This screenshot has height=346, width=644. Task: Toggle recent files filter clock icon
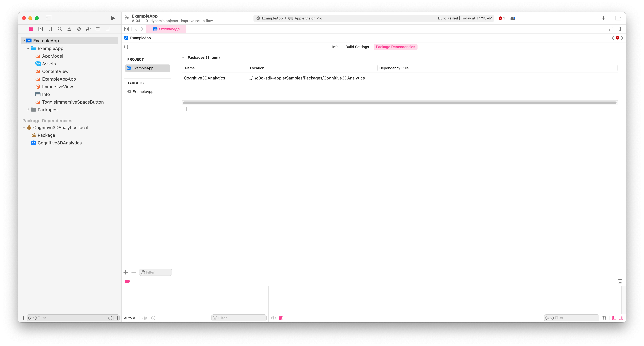110,318
